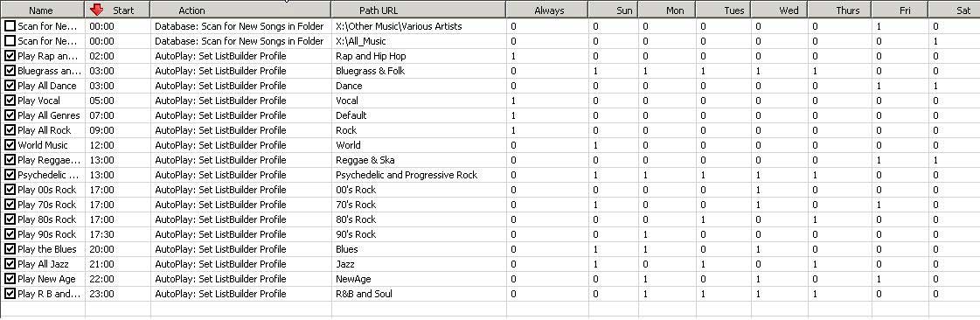The image size is (980, 320).
Task: Enable the Various Artists scan task checkbox
Action: (10, 26)
